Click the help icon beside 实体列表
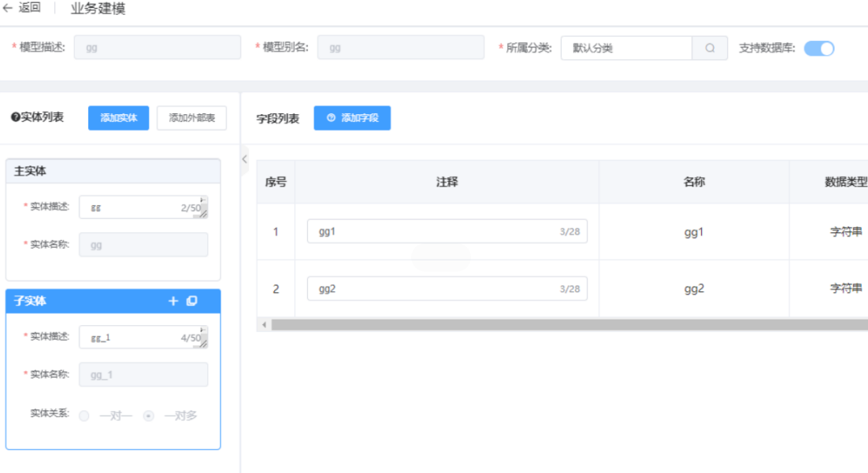 point(15,118)
